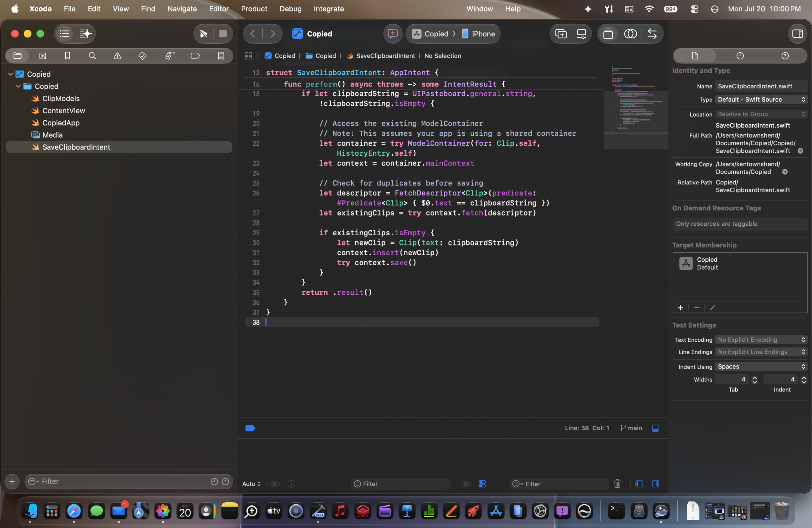Image resolution: width=812 pixels, height=528 pixels.
Task: Open the coding assistant panel icon
Action: pos(393,34)
